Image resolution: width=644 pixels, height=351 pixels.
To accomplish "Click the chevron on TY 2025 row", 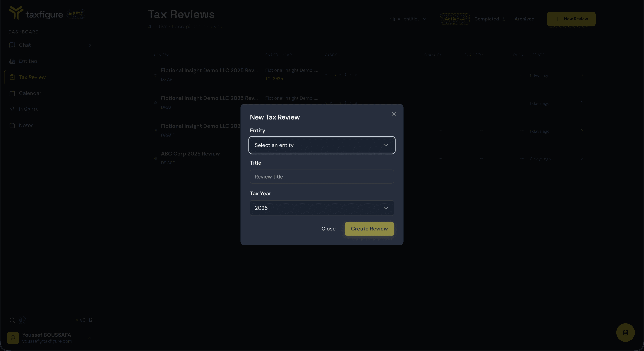I will [x=582, y=75].
